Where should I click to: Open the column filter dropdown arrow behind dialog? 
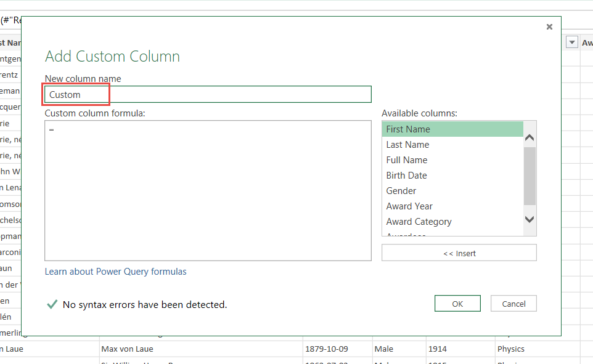[x=571, y=42]
